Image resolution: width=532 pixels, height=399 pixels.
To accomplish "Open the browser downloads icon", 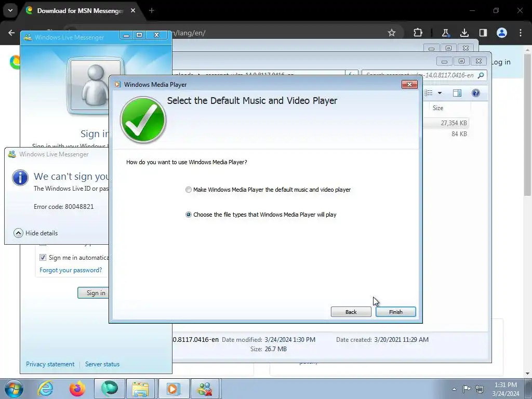I will 464,33.
